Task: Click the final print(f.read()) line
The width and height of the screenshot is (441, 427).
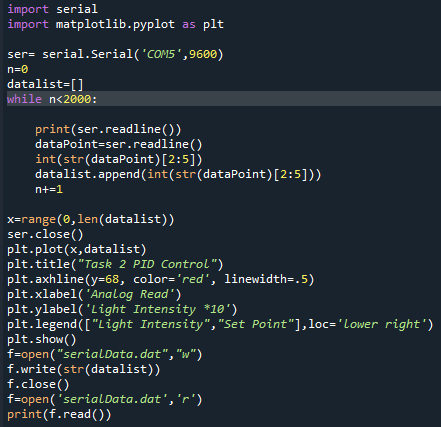Action: click(x=59, y=414)
